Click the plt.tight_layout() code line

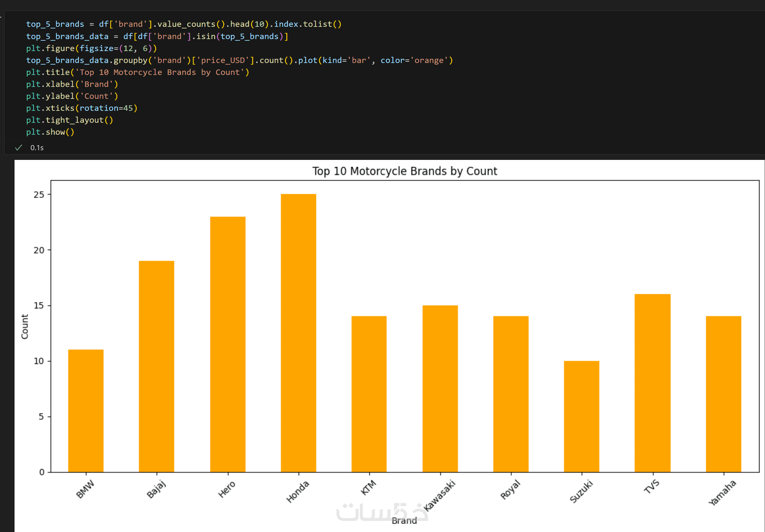[69, 120]
